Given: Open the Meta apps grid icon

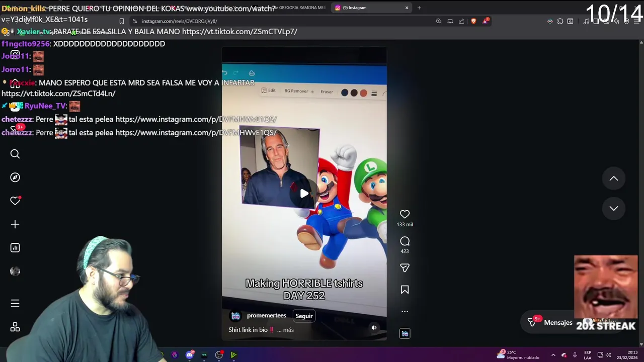Looking at the screenshot, I should (15, 327).
